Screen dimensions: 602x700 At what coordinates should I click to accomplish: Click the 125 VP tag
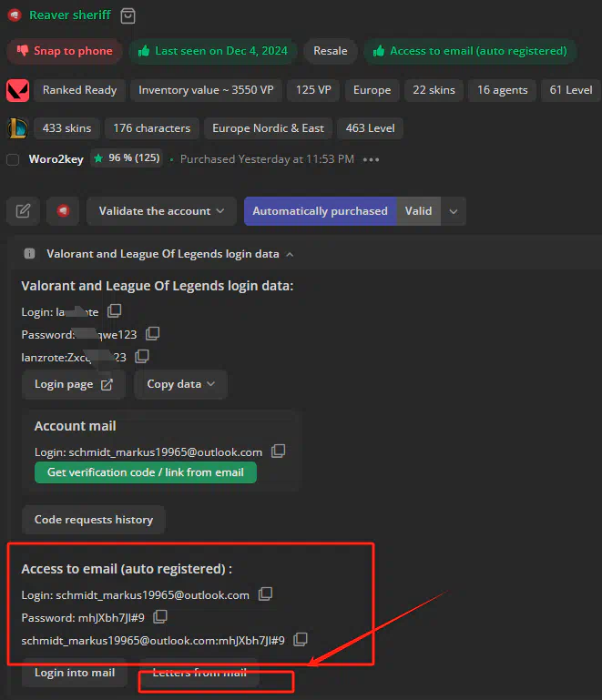313,90
